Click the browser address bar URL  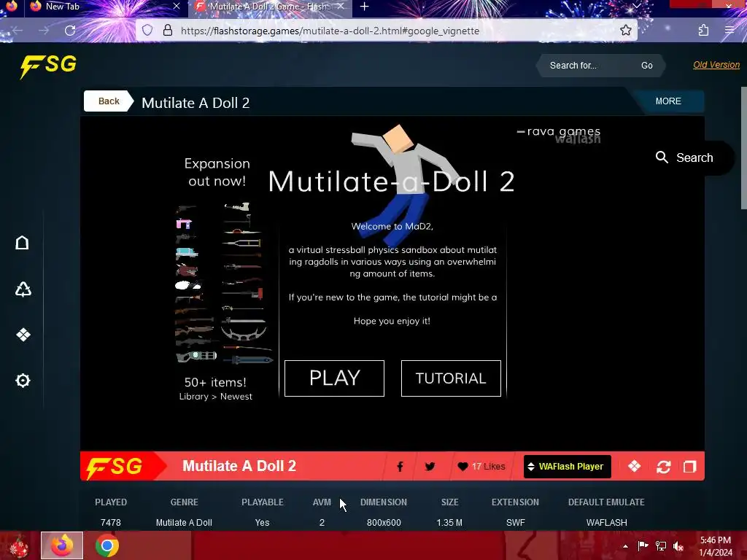click(330, 31)
